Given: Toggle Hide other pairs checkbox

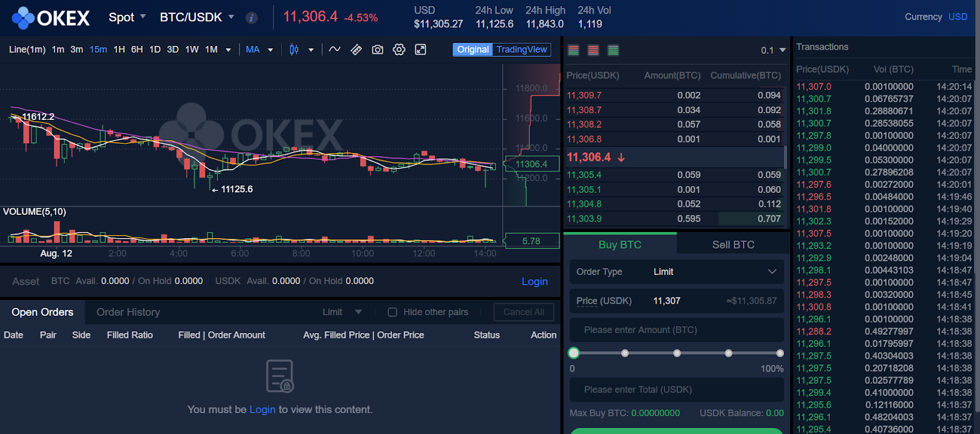Looking at the screenshot, I should pyautogui.click(x=393, y=312).
